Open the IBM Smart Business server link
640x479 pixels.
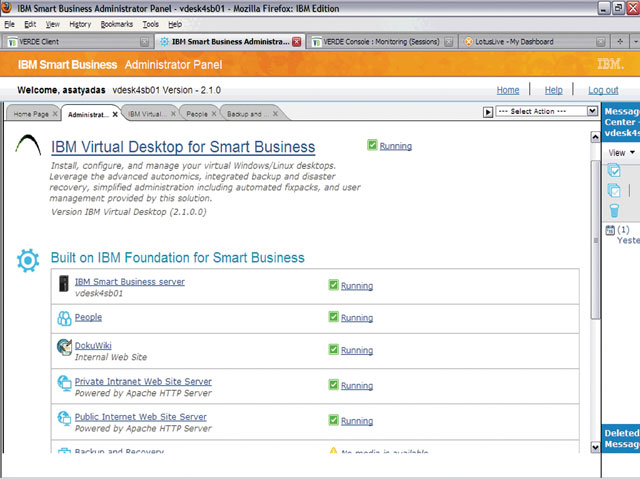[130, 282]
